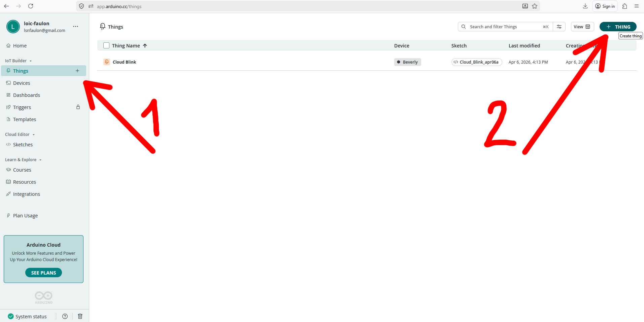Click the Sketch column header
This screenshot has height=322, width=644.
(x=459, y=46)
